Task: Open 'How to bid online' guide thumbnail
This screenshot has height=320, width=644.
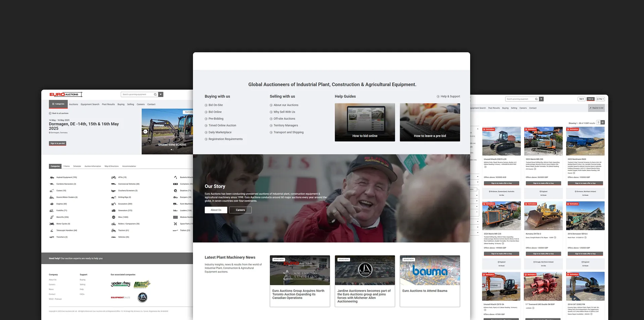Action: coord(365,122)
